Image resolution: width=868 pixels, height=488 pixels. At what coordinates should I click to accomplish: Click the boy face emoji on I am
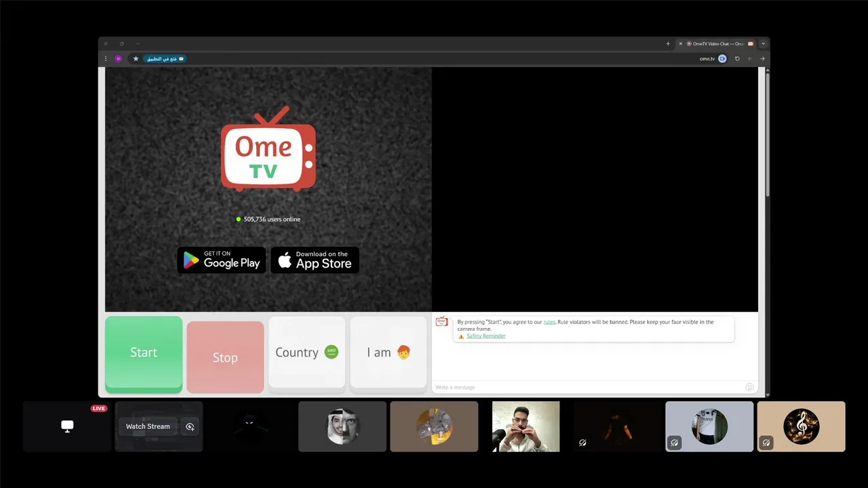(403, 352)
